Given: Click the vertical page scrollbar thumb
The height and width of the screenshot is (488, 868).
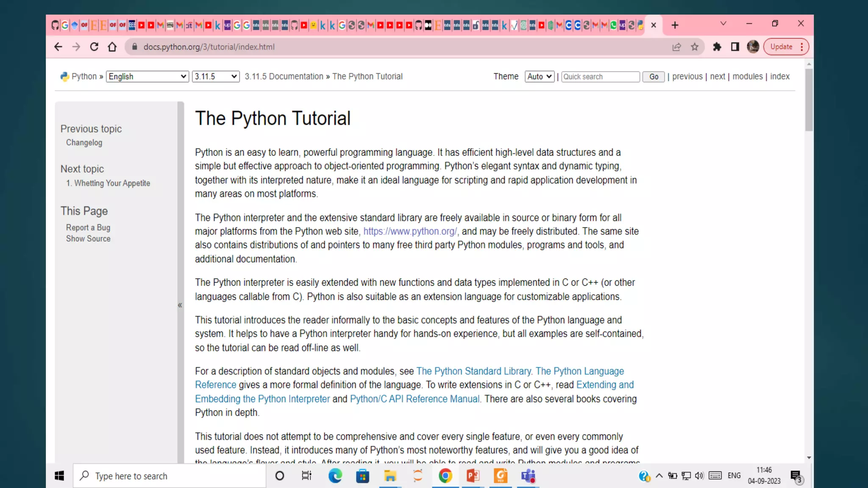Looking at the screenshot, I should pyautogui.click(x=809, y=100).
